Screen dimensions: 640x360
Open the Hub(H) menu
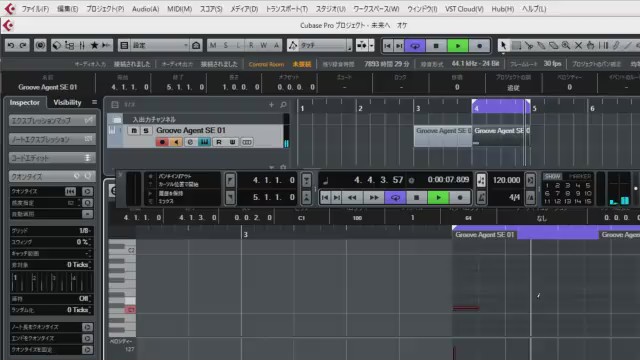pos(502,9)
